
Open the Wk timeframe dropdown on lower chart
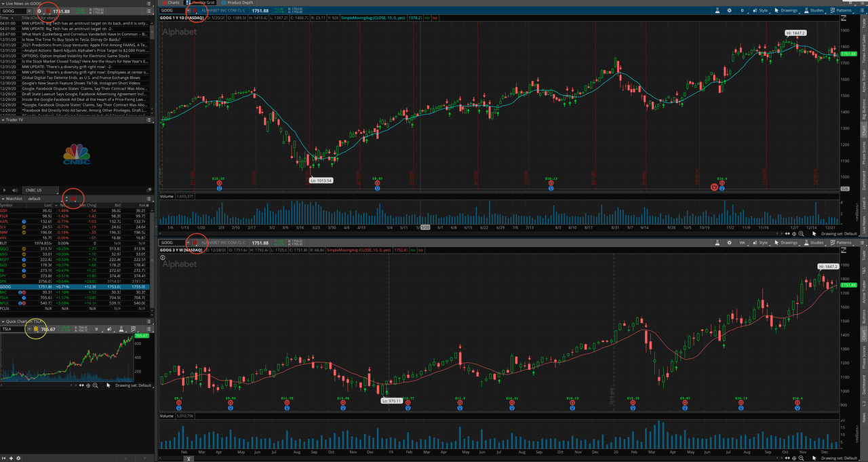(x=743, y=242)
